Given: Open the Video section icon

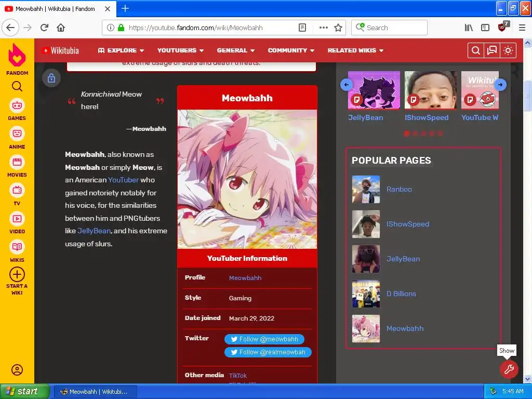Looking at the screenshot, I should [17, 219].
